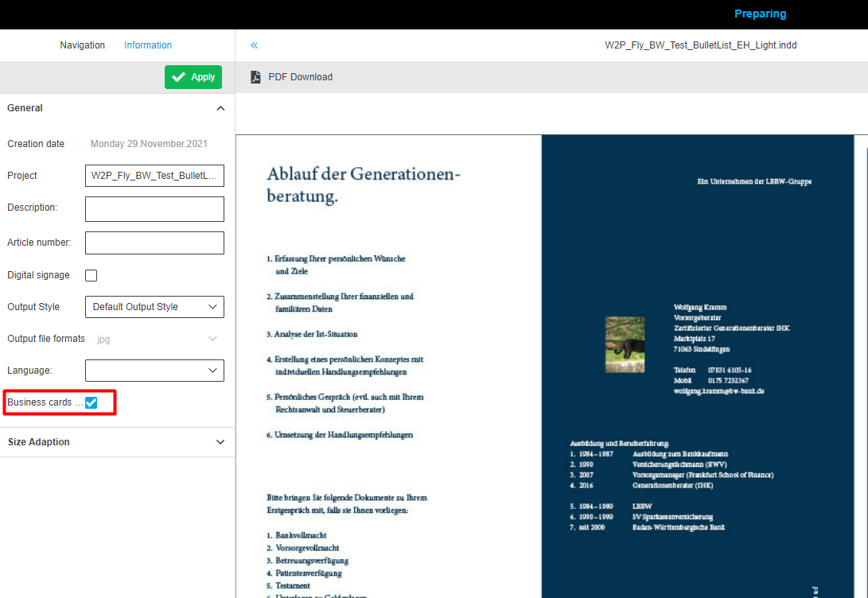Collapse the General section chevron

220,108
